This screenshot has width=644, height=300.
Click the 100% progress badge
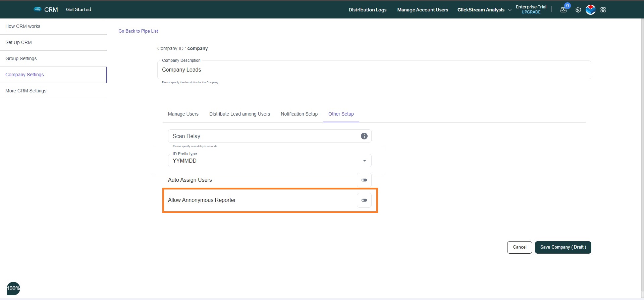13,288
